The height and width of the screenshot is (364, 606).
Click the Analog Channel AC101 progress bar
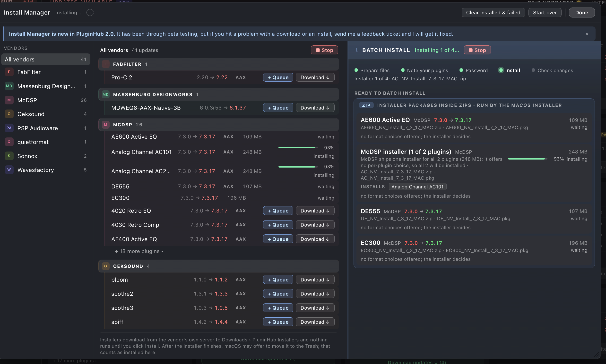298,148
